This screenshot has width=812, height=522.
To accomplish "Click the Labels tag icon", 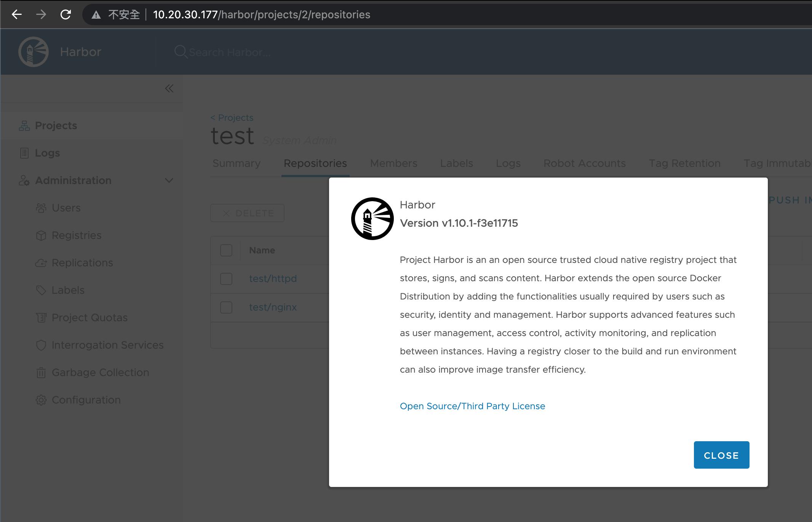I will (41, 290).
